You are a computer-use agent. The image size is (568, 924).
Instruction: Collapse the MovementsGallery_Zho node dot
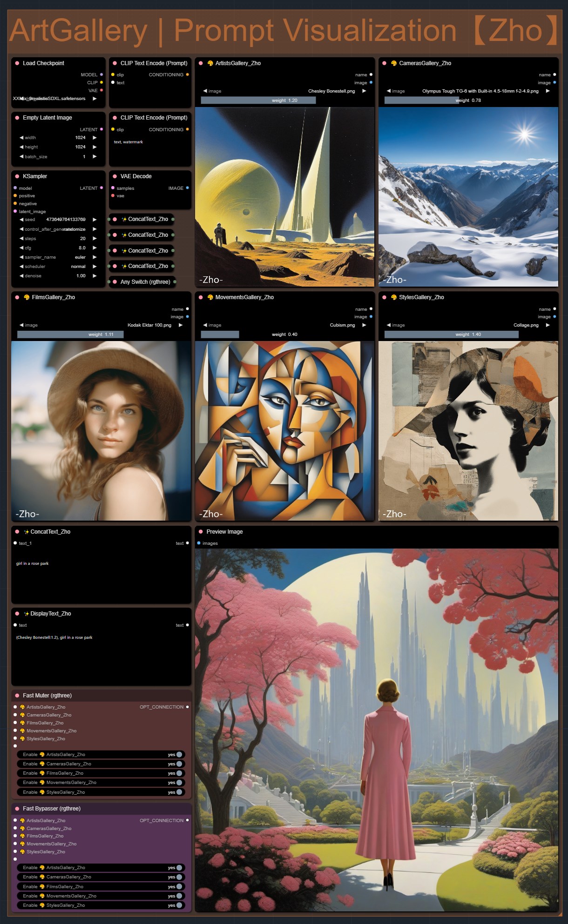pos(201,297)
